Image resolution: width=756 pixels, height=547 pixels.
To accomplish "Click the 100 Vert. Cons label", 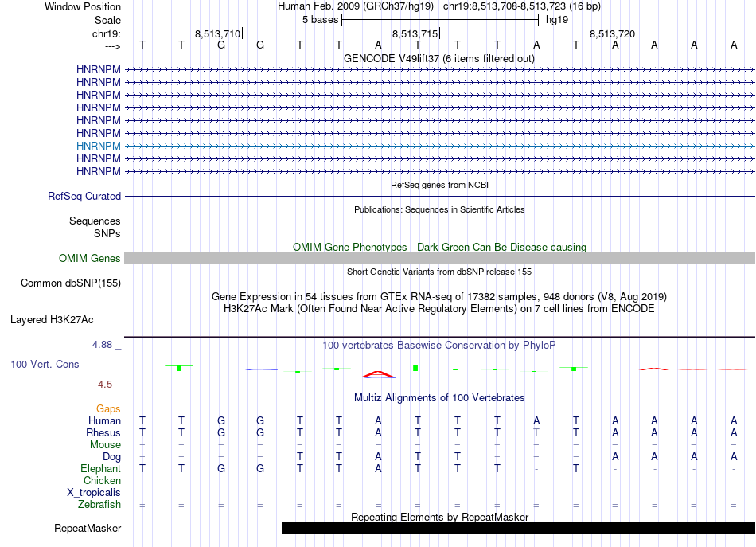I will tap(45, 364).
